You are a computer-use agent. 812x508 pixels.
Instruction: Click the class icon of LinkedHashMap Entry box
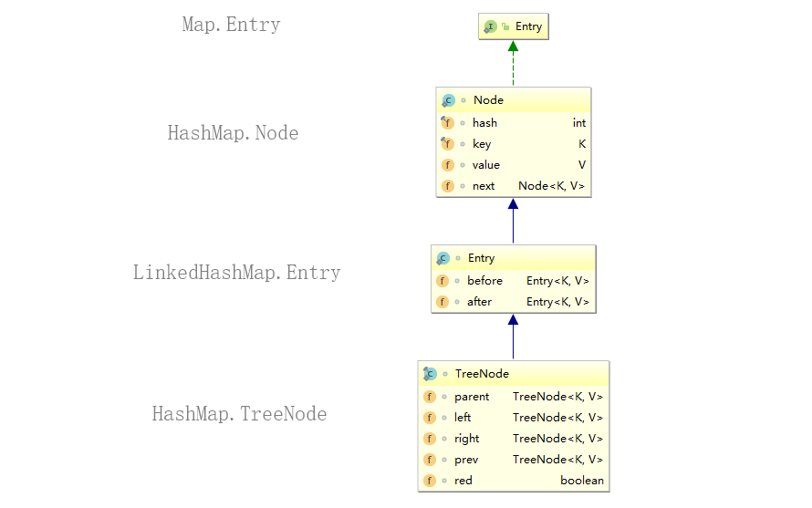(x=442, y=258)
